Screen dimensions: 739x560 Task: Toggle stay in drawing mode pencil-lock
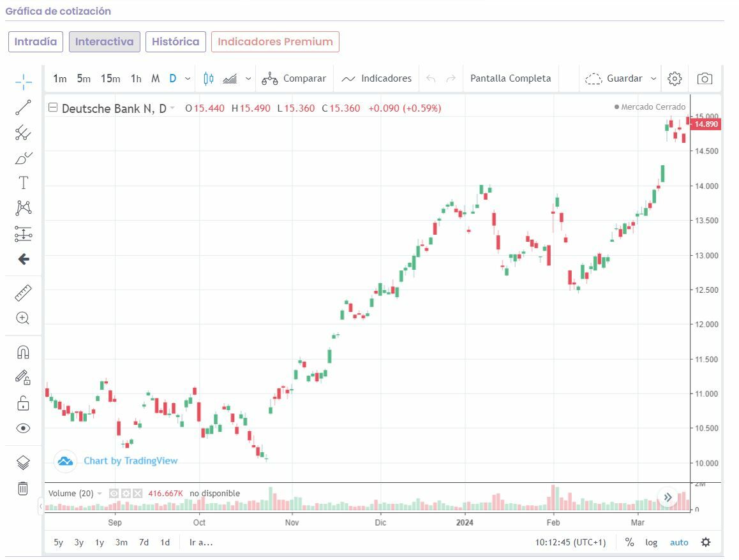23,378
